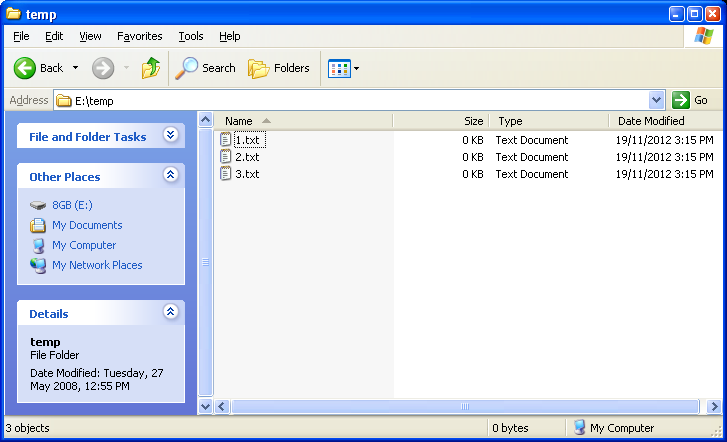Collapse the Details panel
Image resolution: width=727 pixels, height=442 pixels.
coord(170,312)
